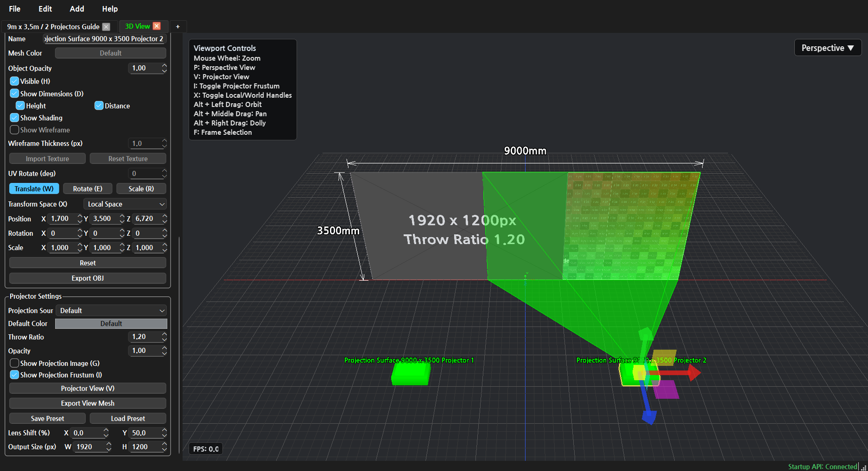Uncheck the Distance dimension checkbox

99,106
